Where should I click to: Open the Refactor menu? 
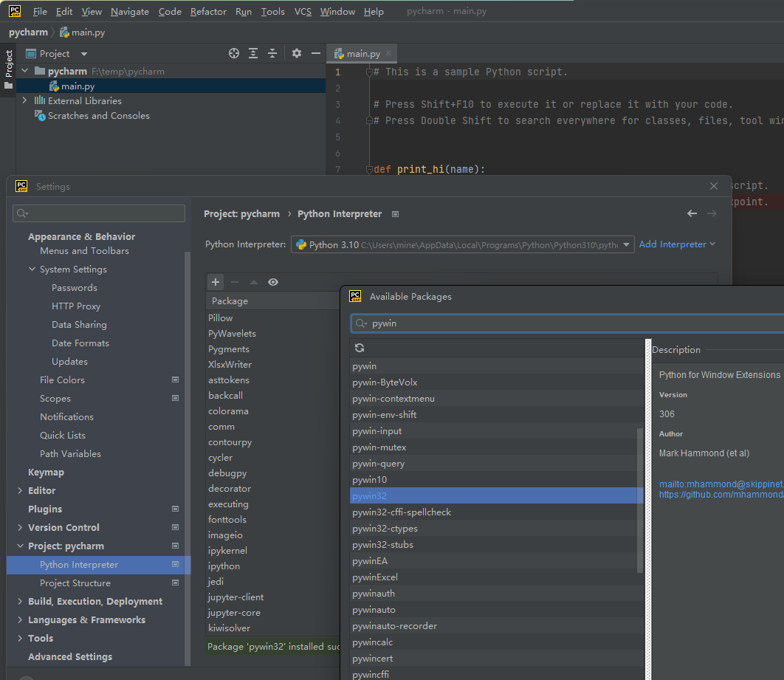208,12
